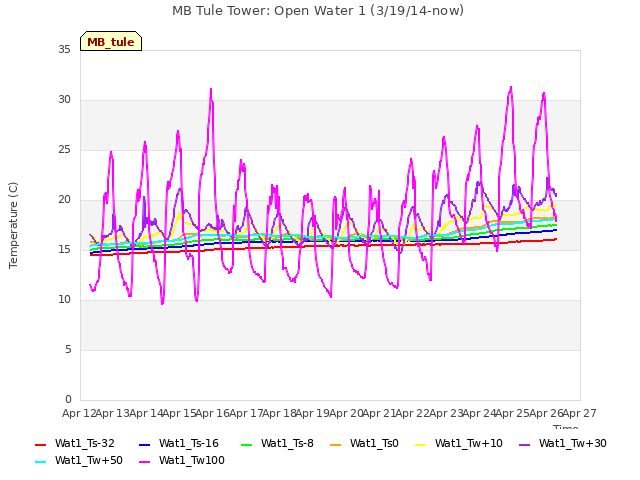Select the purple Wat1_Tw+30 legend swatch

524,444
